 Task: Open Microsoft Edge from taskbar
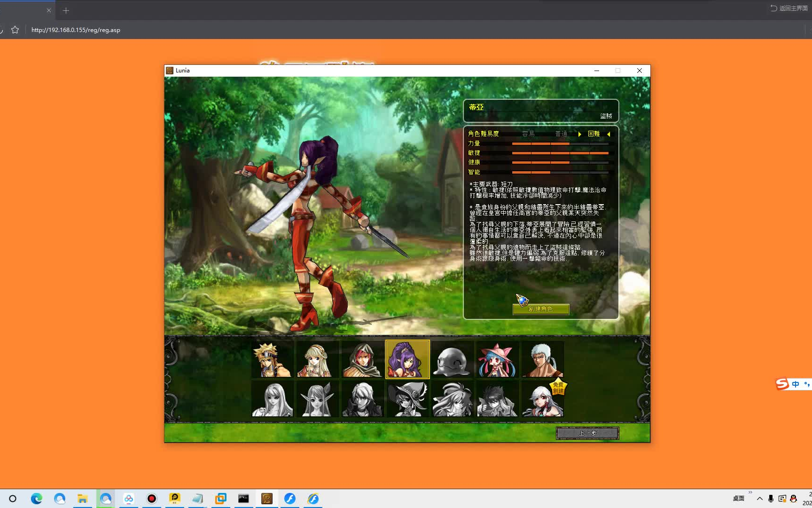(36, 499)
